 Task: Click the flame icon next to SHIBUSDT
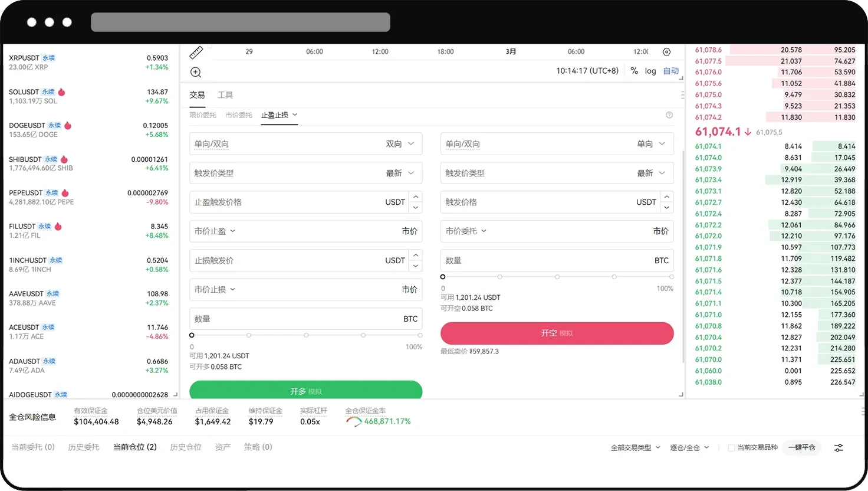click(64, 159)
